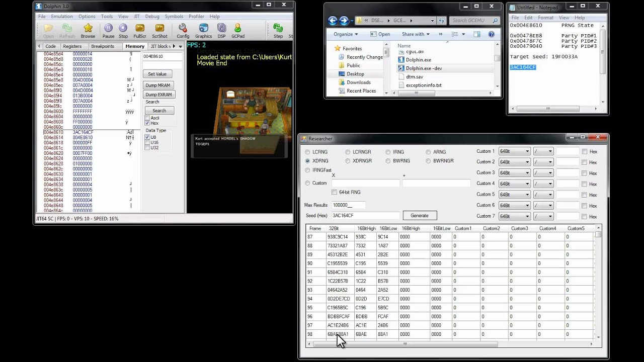This screenshot has height=362, width=644.
Task: Toggle the Explorer preview pane icon
Action: point(476,34)
